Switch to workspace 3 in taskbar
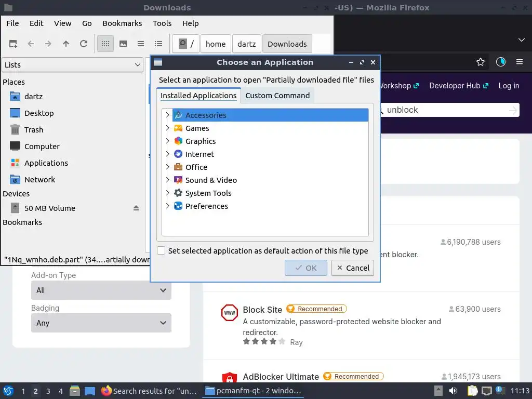The height and width of the screenshot is (399, 532). (x=48, y=391)
